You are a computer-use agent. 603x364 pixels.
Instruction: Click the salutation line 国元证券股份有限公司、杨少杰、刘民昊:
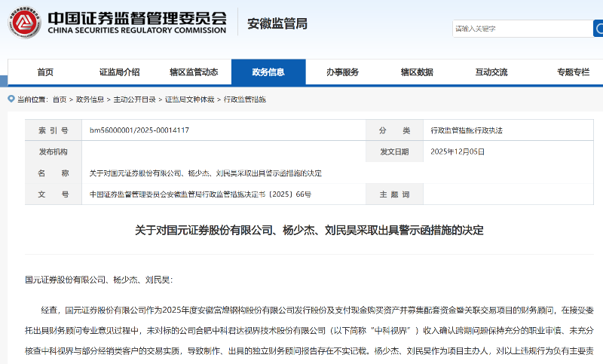(99, 280)
